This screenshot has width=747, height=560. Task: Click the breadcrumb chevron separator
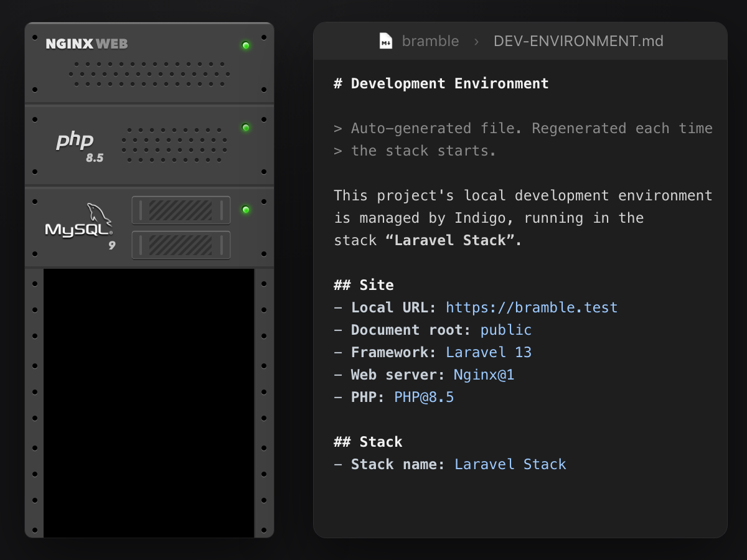click(x=476, y=42)
